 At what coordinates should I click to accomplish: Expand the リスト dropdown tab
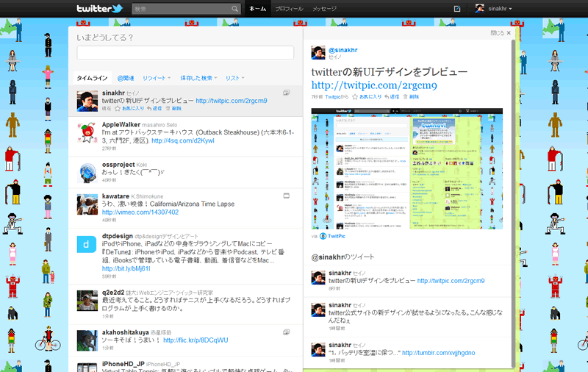[x=234, y=78]
